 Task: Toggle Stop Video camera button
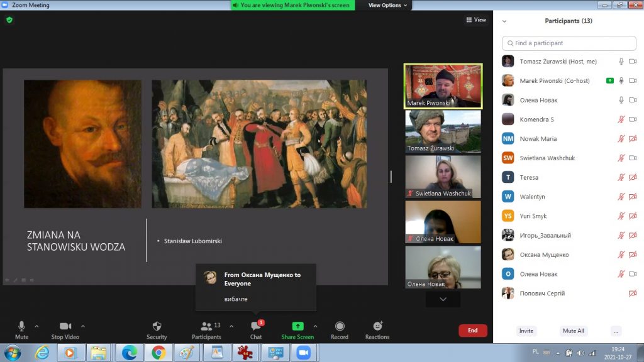click(x=65, y=326)
